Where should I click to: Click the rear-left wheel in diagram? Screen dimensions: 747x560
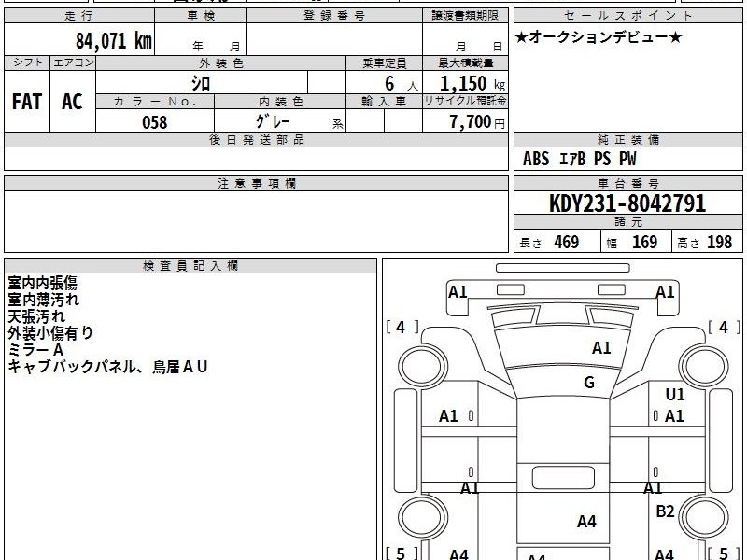point(422,518)
